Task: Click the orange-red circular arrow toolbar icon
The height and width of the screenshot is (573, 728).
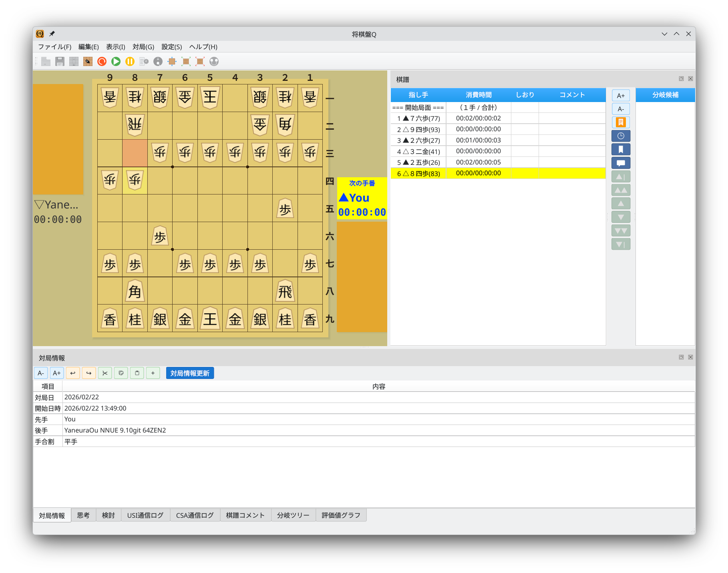Action: click(x=102, y=61)
